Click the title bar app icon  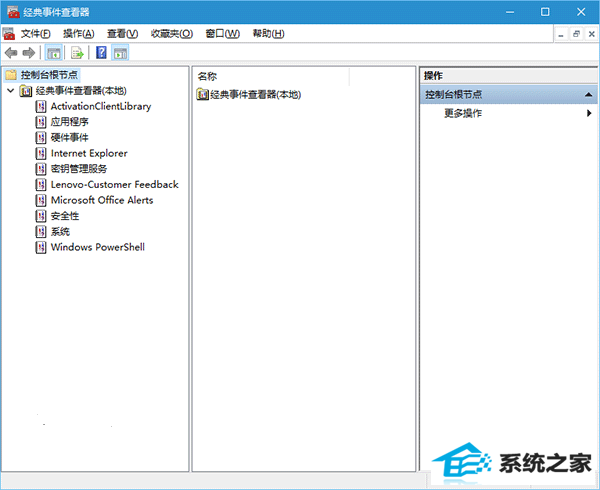[x=13, y=12]
